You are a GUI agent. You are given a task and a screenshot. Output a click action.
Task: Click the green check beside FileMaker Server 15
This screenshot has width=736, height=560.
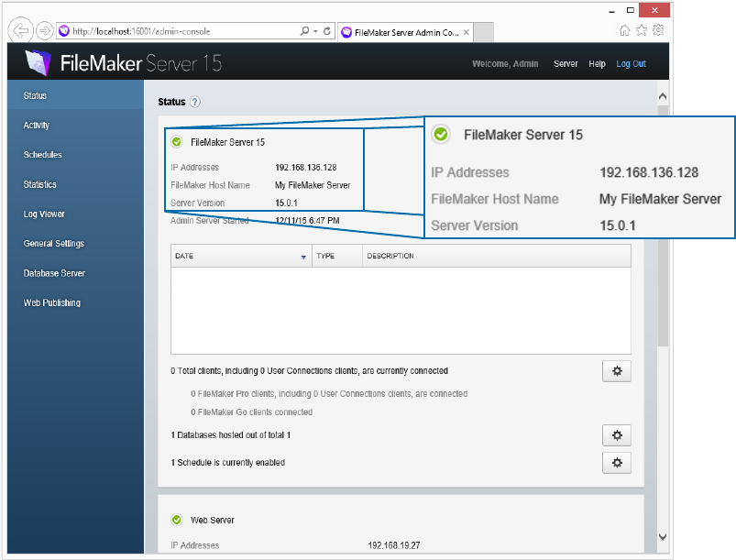[x=177, y=142]
